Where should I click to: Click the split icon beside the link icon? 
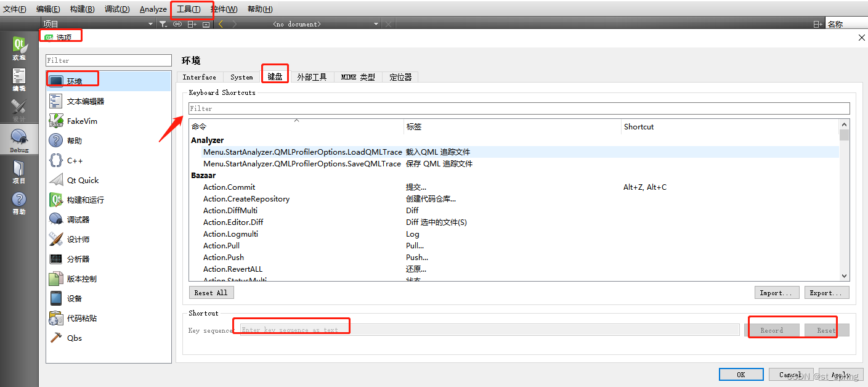click(x=192, y=24)
